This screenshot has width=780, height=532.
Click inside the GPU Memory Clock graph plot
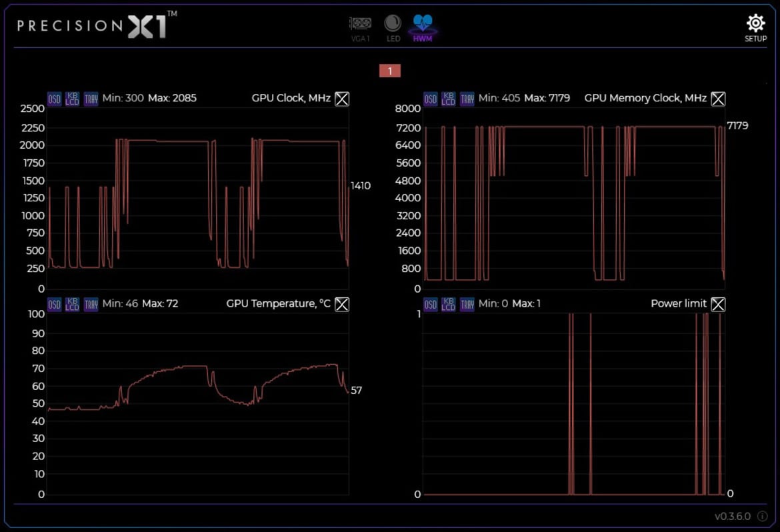click(x=574, y=199)
